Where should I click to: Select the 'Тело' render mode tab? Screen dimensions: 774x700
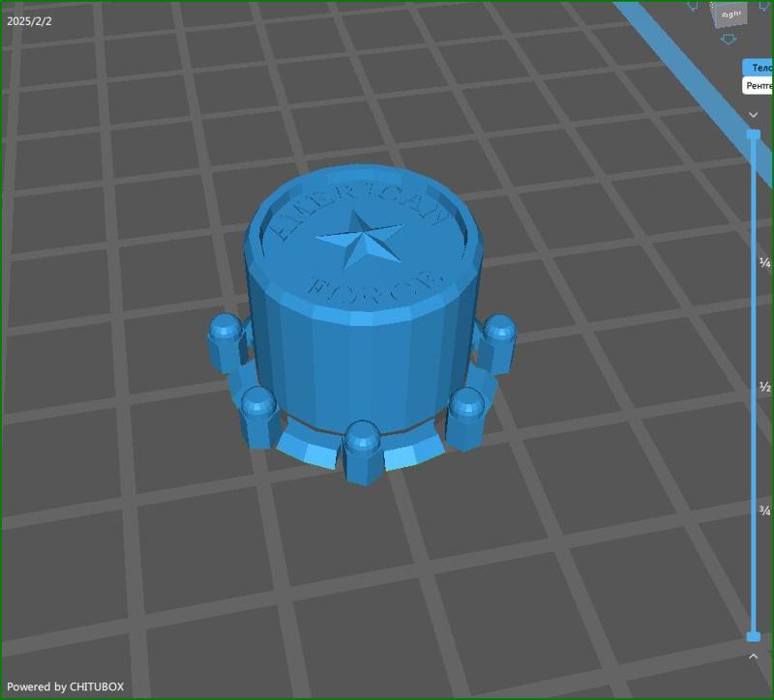coord(759,68)
